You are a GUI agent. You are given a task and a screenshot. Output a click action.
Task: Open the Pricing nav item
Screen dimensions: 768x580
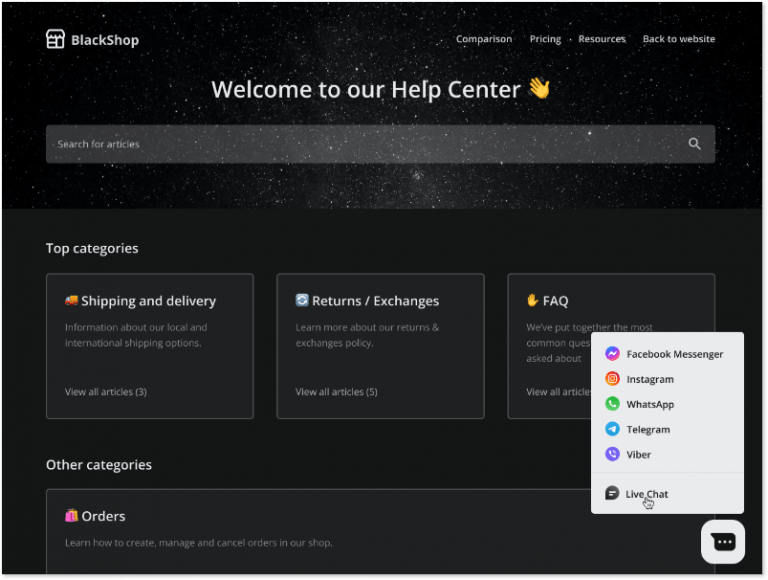point(545,39)
